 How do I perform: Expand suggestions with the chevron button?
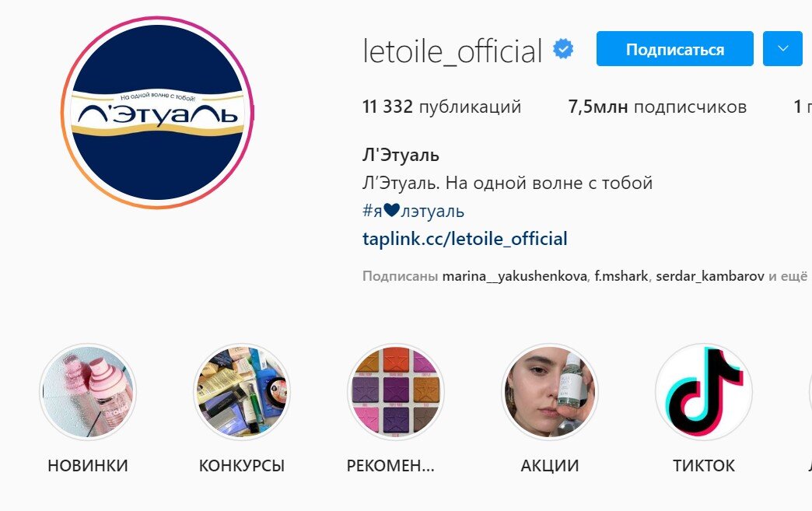click(782, 49)
